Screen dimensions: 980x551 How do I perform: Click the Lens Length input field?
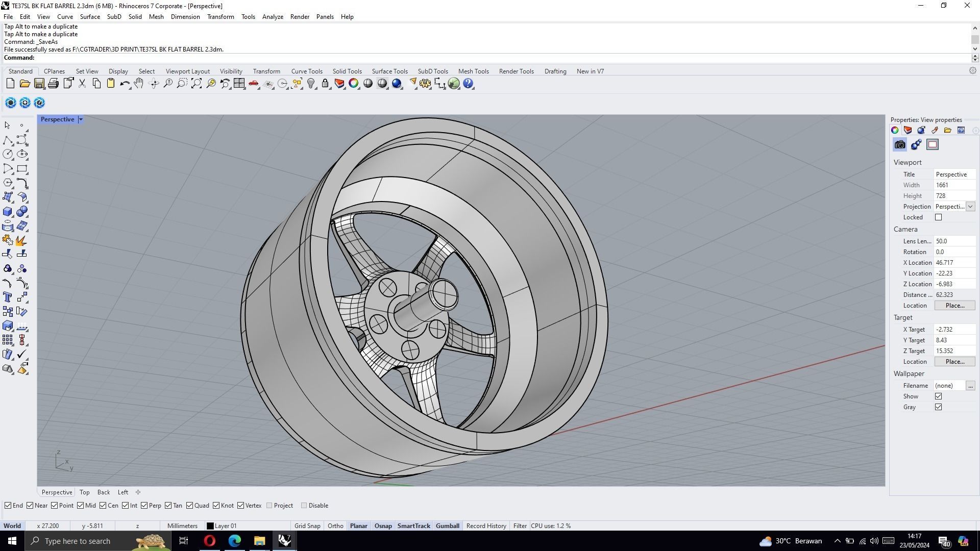point(953,241)
